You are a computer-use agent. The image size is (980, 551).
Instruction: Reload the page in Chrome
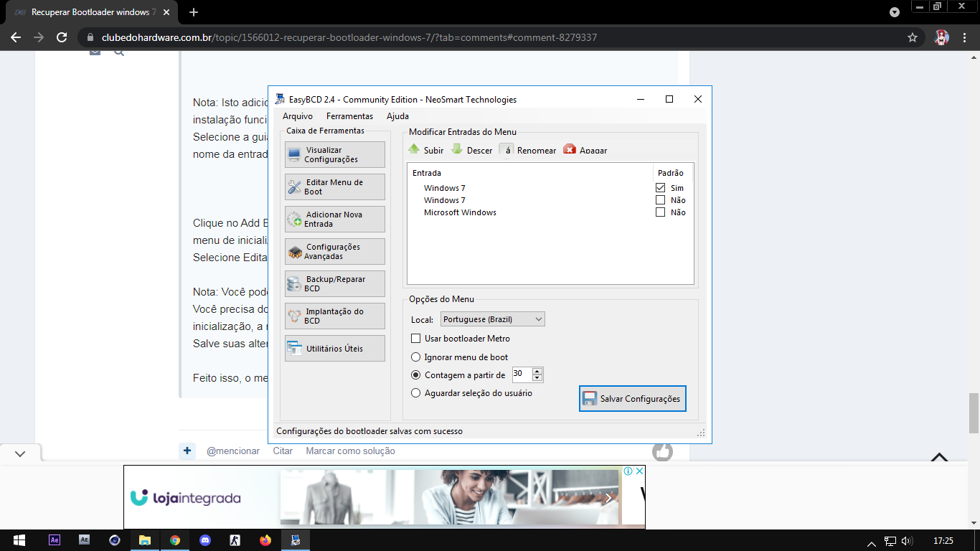tap(62, 37)
